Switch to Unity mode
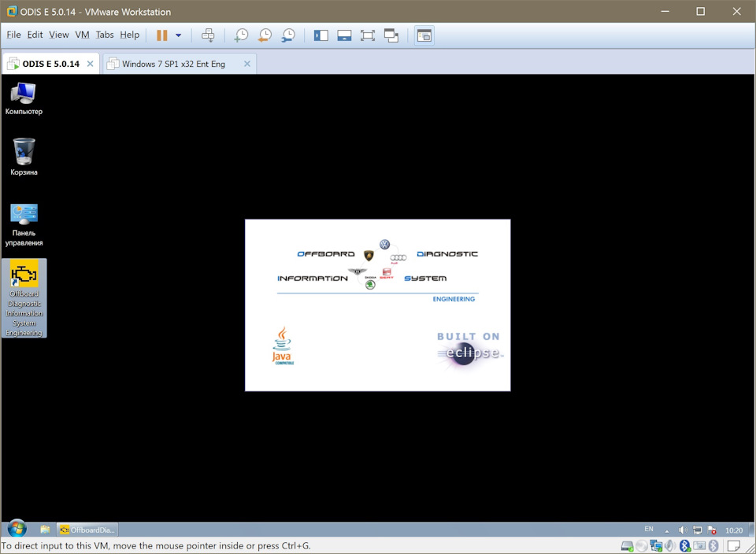 click(391, 35)
